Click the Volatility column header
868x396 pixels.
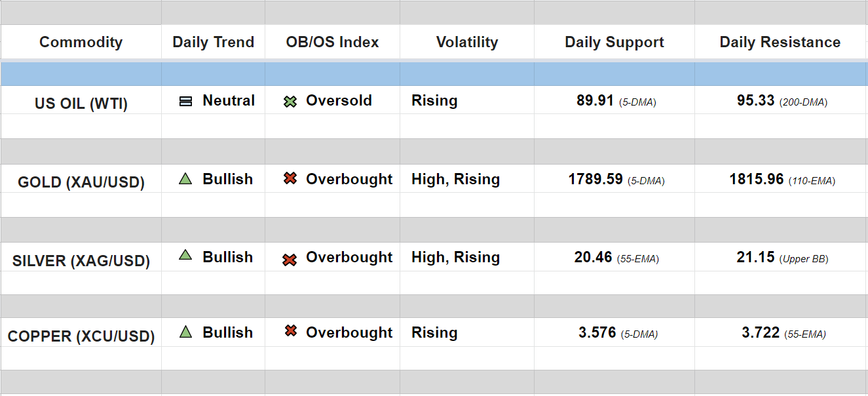[467, 43]
